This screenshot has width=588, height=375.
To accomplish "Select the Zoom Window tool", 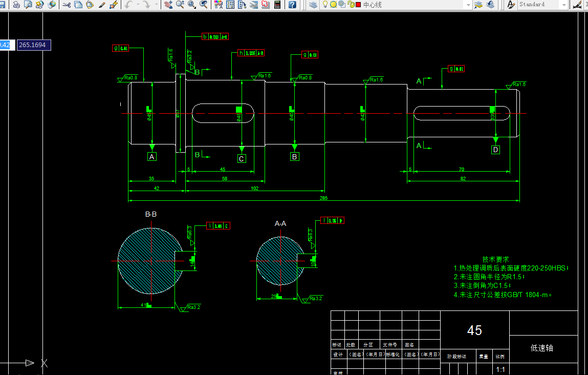I will click(191, 5).
